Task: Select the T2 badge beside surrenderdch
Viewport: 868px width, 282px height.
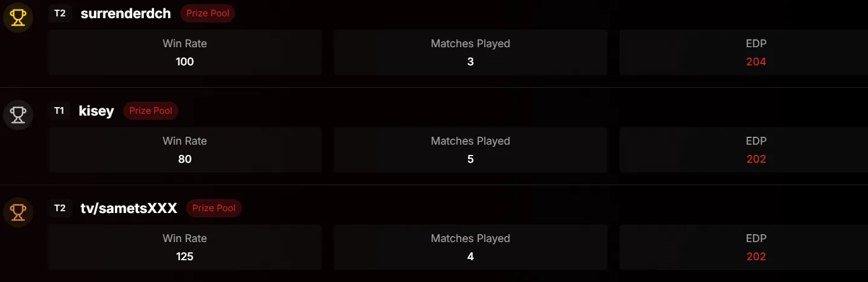Action: (x=60, y=13)
